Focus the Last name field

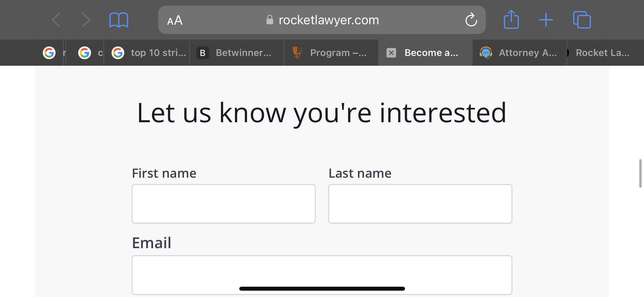coord(420,204)
